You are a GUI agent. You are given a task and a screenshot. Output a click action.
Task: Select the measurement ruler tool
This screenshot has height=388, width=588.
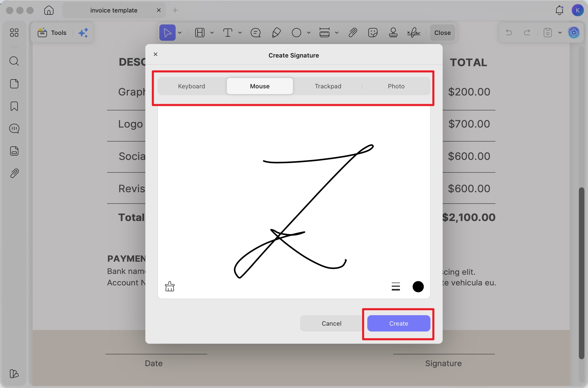point(325,33)
